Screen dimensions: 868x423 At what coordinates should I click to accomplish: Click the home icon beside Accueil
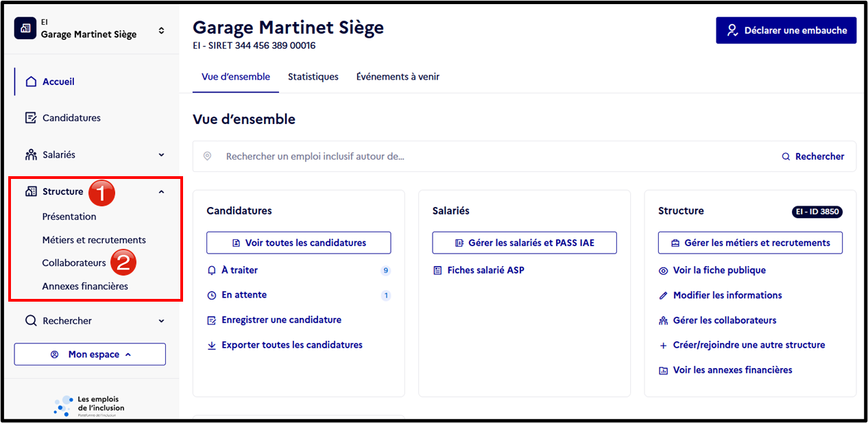[31, 82]
